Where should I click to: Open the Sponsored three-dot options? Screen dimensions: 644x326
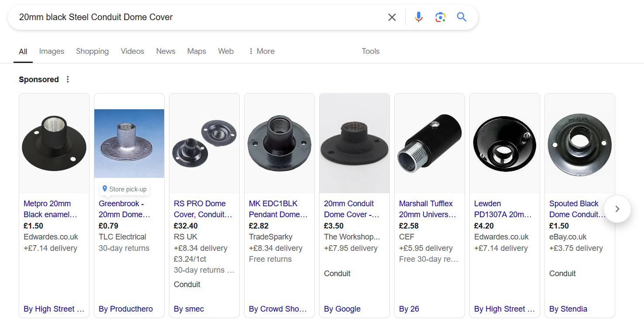point(68,80)
